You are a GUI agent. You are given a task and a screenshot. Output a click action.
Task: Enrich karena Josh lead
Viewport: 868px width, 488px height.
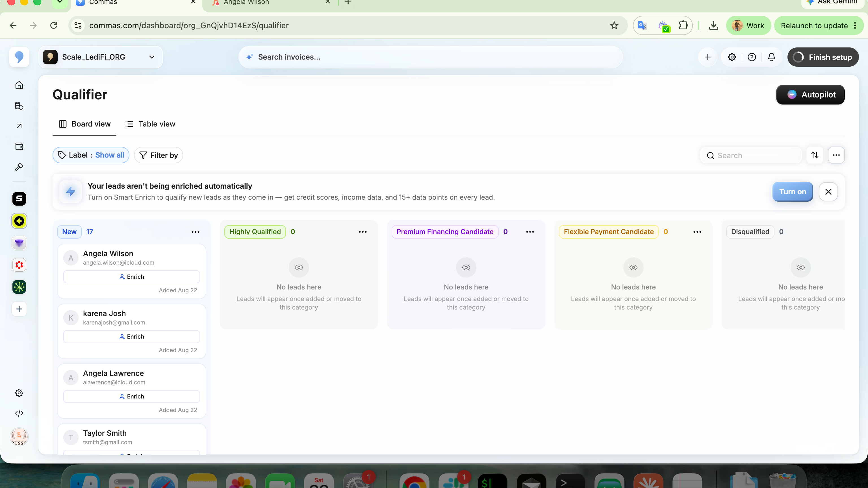(131, 337)
